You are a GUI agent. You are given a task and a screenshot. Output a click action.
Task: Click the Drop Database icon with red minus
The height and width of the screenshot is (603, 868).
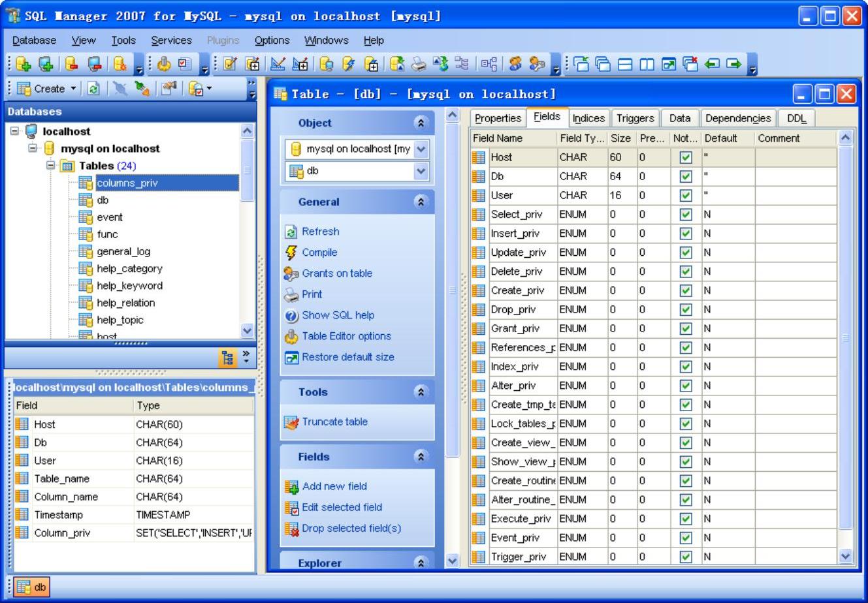tap(72, 64)
